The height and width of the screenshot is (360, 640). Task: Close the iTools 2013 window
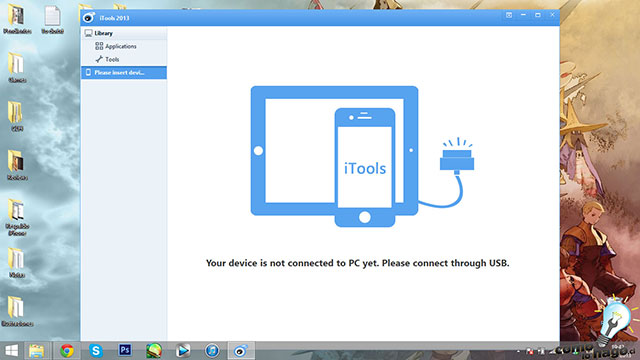point(552,15)
